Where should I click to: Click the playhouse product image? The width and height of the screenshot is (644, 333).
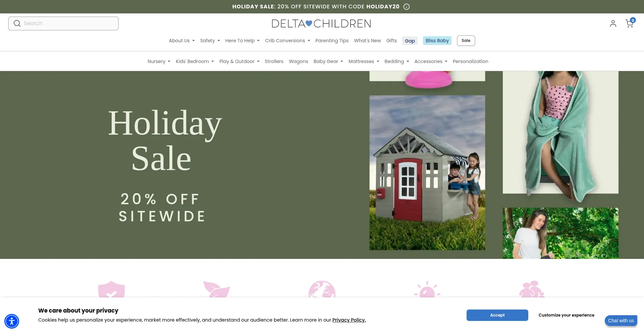click(x=427, y=173)
